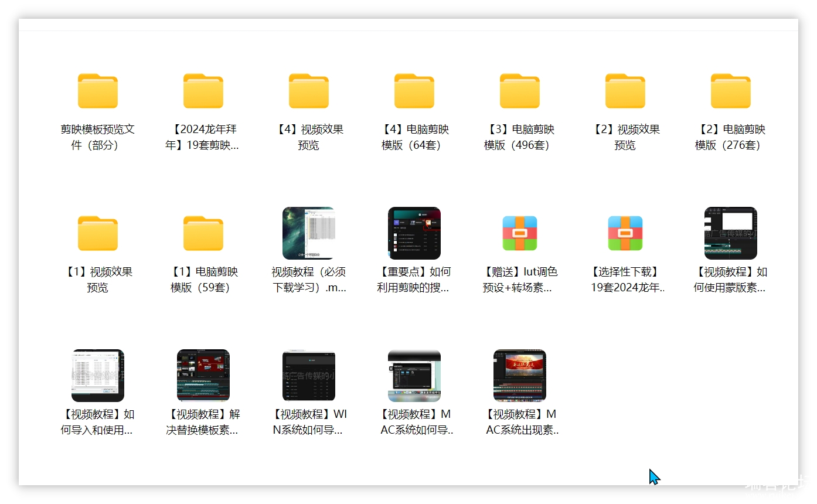Click the label 【2】电脑剪映模版(276套)
Screen dimensions: 817x504
731,137
